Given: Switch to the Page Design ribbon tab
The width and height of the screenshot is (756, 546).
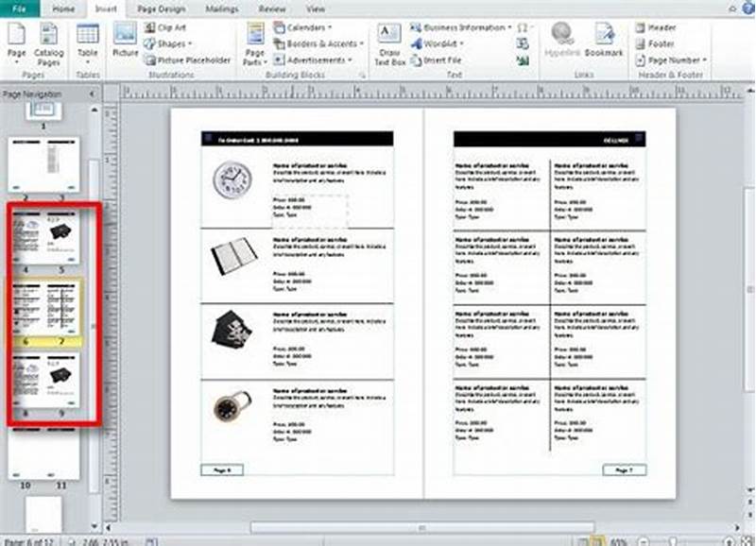Looking at the screenshot, I should [x=163, y=8].
